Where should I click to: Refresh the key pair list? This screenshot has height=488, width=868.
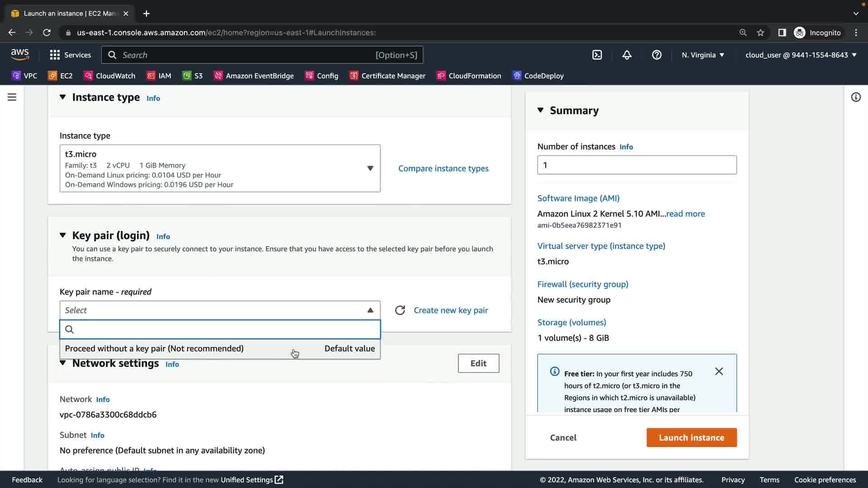(x=400, y=310)
